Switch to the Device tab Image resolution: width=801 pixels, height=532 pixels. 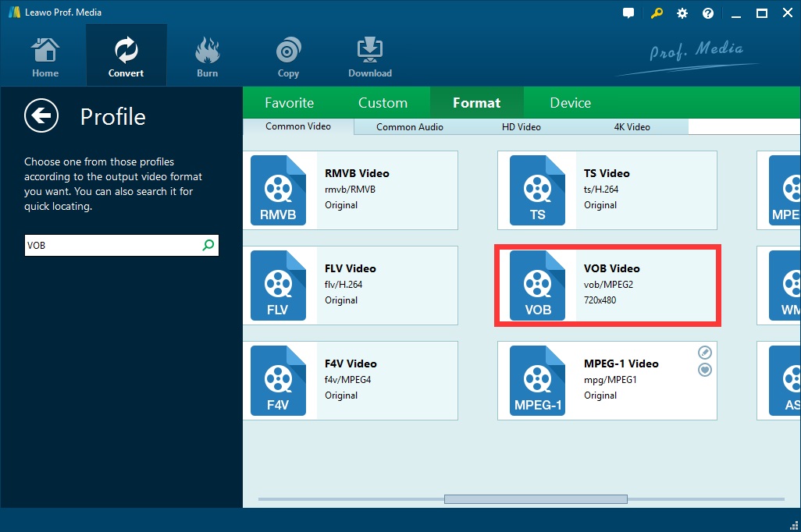[x=570, y=103]
